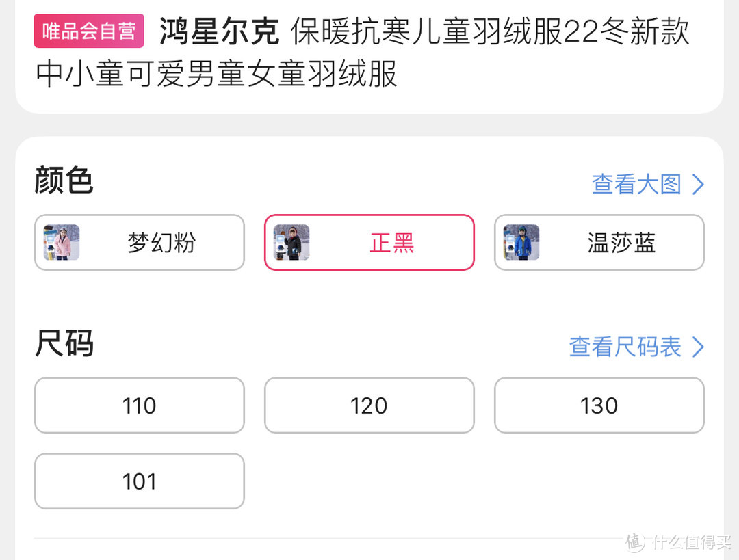
Task: Select the 温莎蓝 color option
Action: [599, 243]
